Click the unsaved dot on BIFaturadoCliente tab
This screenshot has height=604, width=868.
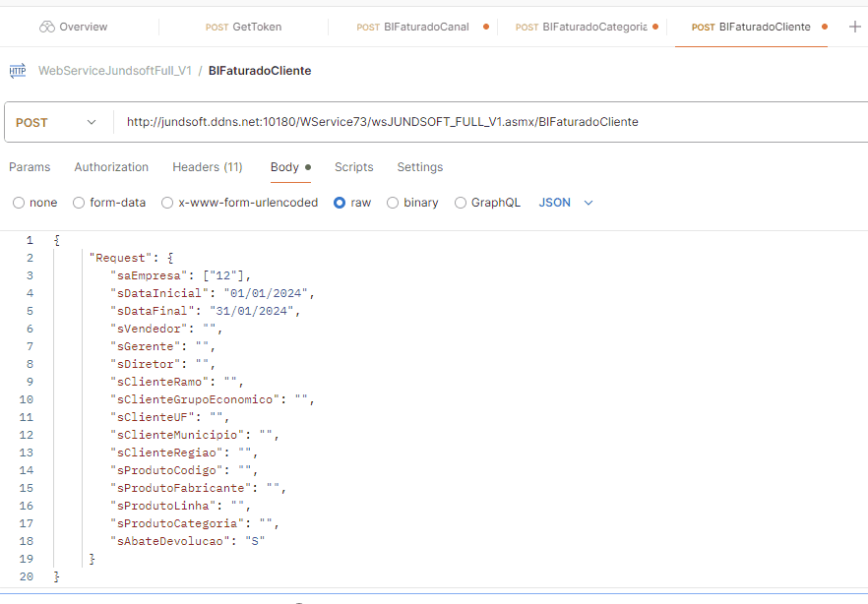coord(825,27)
